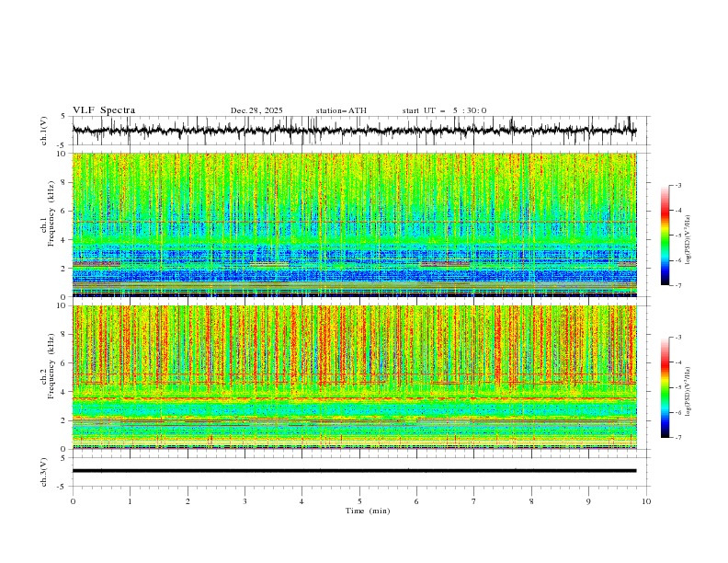Image resolution: width=728 pixels, height=563 pixels.
Task: Click the "station=ATH" header label
Action: click(x=341, y=110)
